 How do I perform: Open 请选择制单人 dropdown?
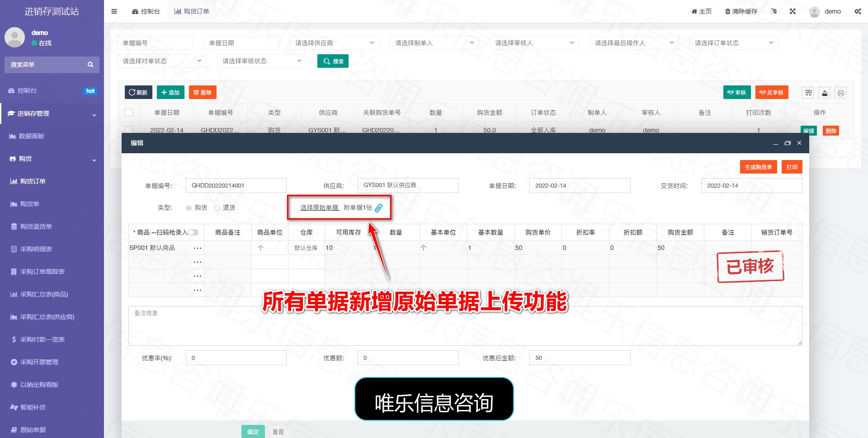click(x=434, y=43)
